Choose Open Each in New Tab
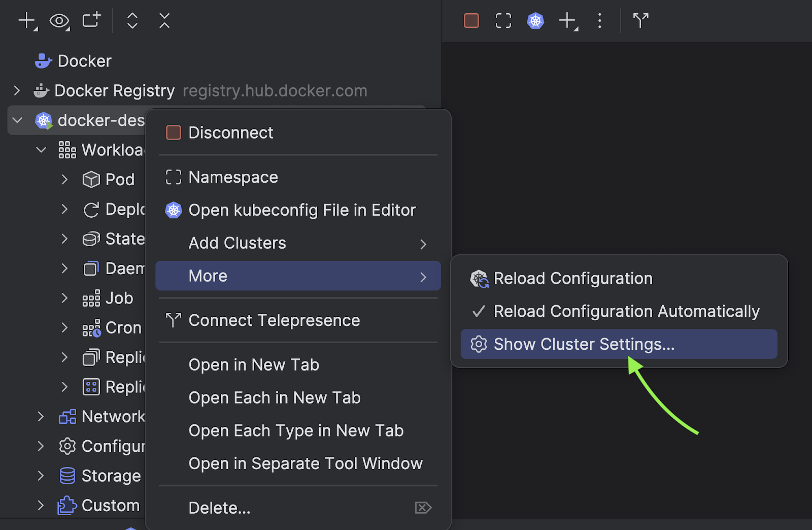 [298, 398]
